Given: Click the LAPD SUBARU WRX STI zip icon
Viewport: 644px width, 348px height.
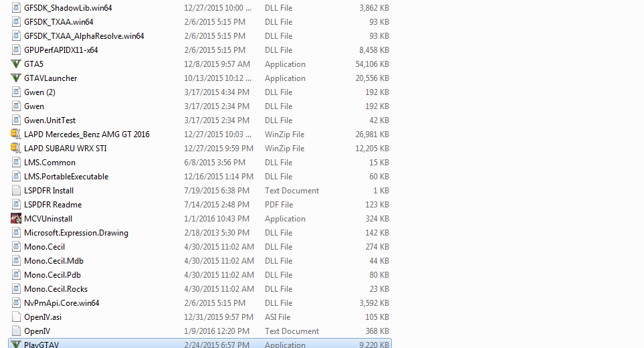Looking at the screenshot, I should 16,149.
